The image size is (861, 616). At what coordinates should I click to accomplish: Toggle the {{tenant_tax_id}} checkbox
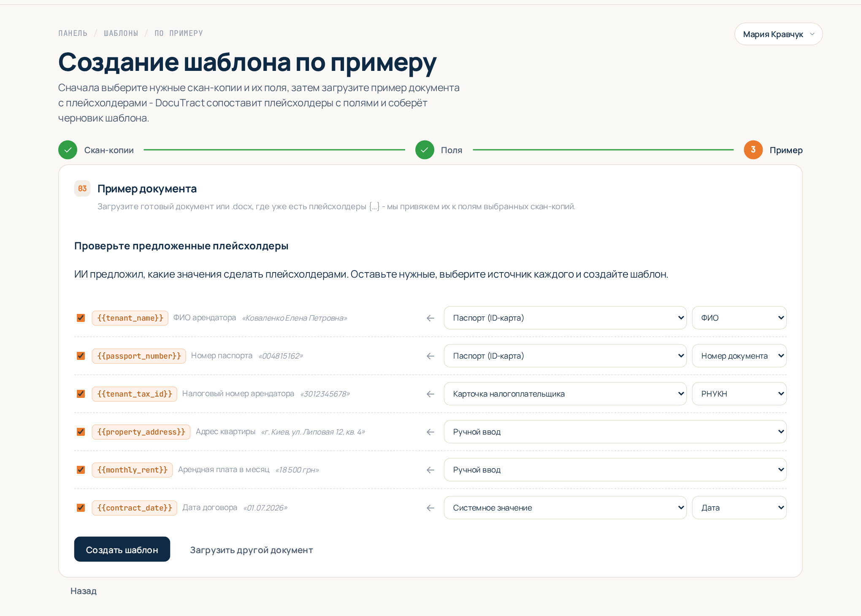pyautogui.click(x=81, y=394)
